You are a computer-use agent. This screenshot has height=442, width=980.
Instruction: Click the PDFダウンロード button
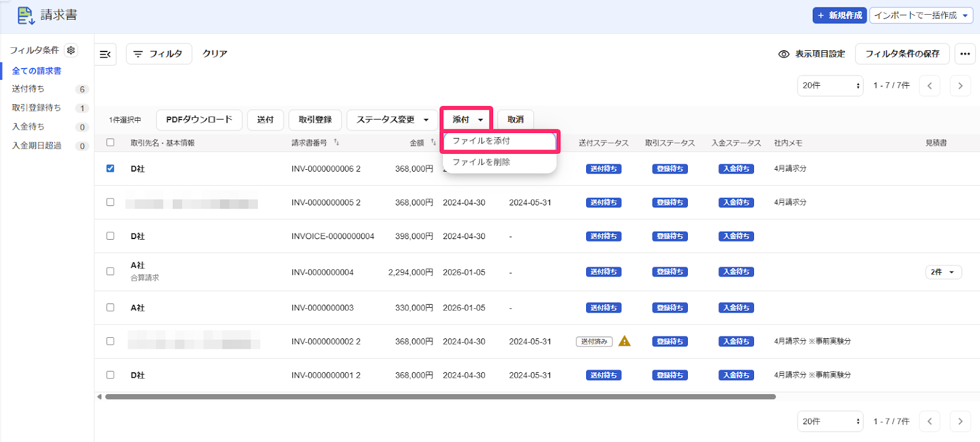199,120
